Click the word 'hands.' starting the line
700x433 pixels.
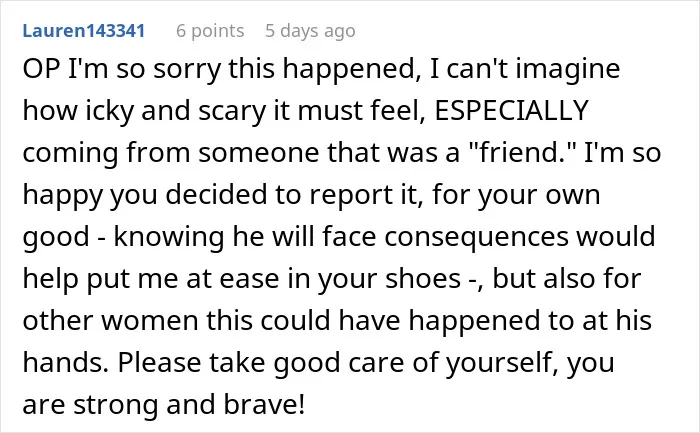pyautogui.click(x=66, y=362)
